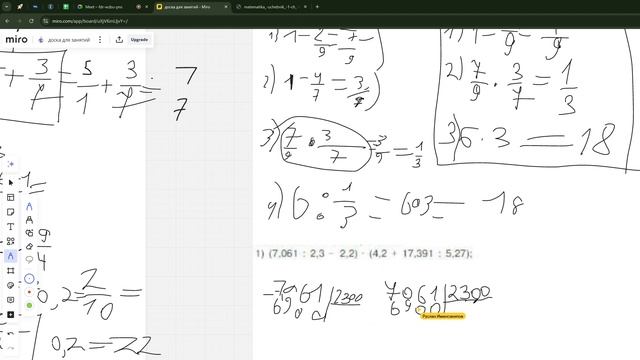Open a new browser tab

[317, 7]
